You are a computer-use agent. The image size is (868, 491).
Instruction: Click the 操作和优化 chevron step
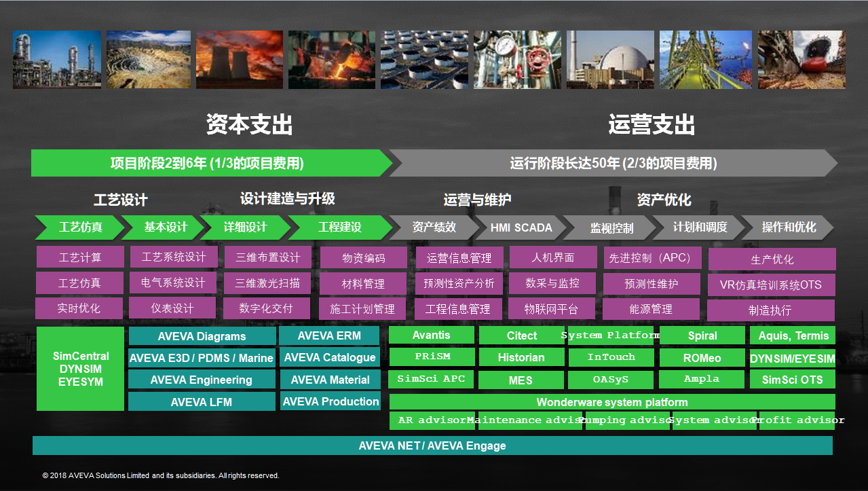(x=788, y=228)
